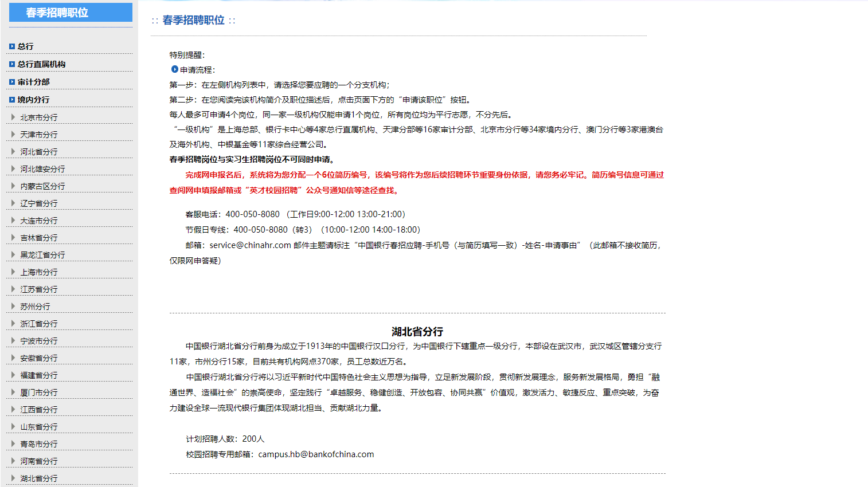Screen dimensions: 868x487
Task: Click the blue icon beside 审计分部
Action: [x=12, y=82]
